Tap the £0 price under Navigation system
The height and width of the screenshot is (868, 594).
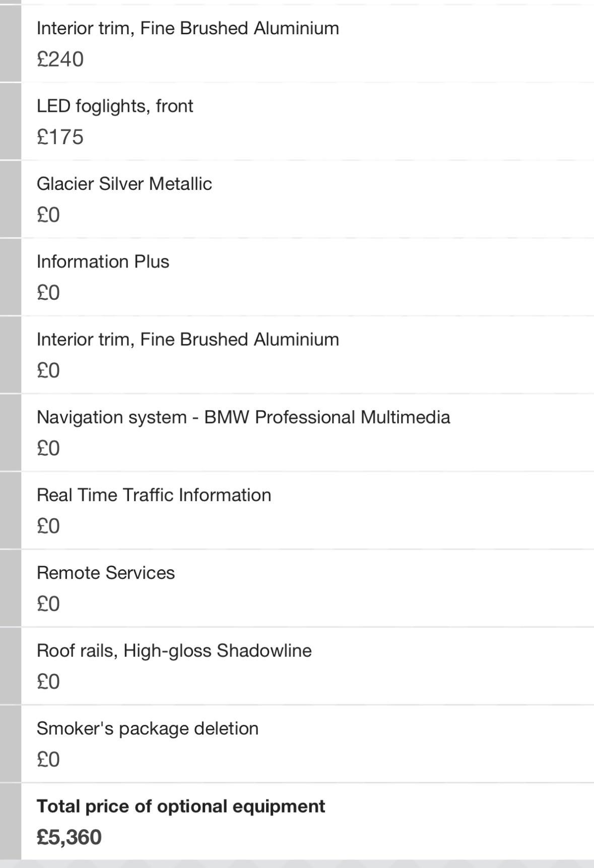[x=48, y=448]
